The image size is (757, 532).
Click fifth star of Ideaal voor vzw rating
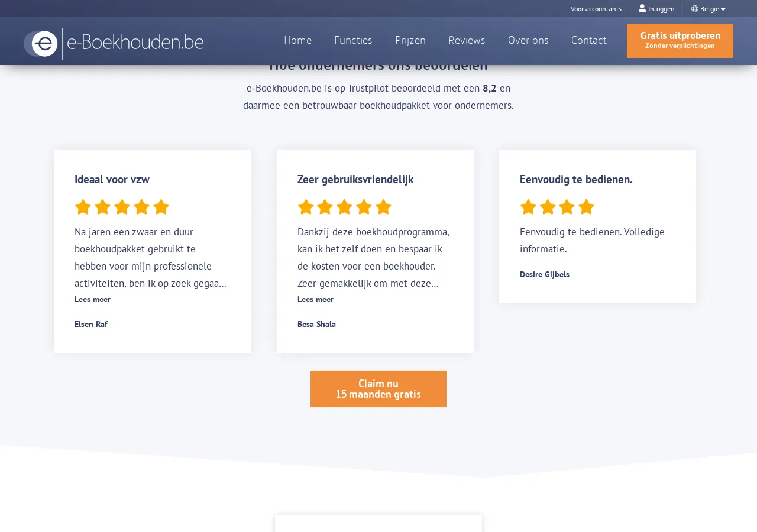coord(161,207)
